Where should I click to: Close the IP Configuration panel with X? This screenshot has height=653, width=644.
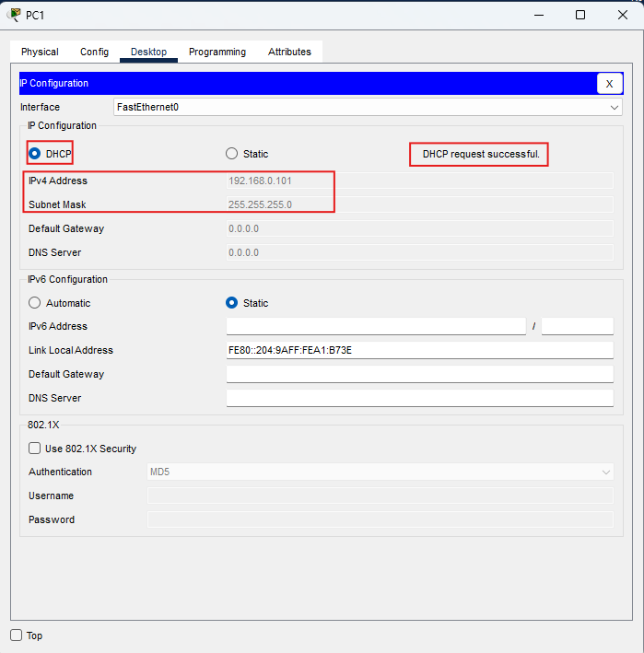pyautogui.click(x=609, y=84)
